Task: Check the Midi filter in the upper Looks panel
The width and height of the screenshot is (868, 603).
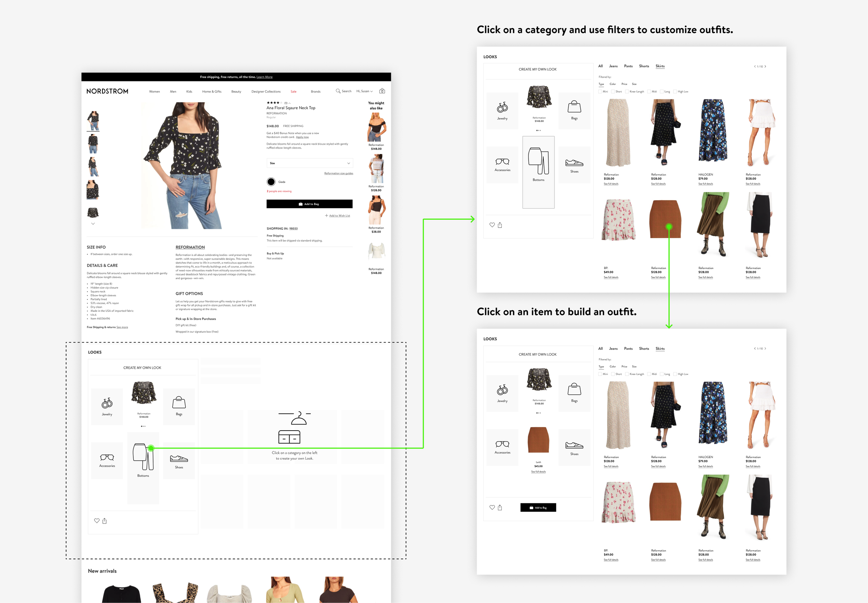Action: [x=649, y=92]
